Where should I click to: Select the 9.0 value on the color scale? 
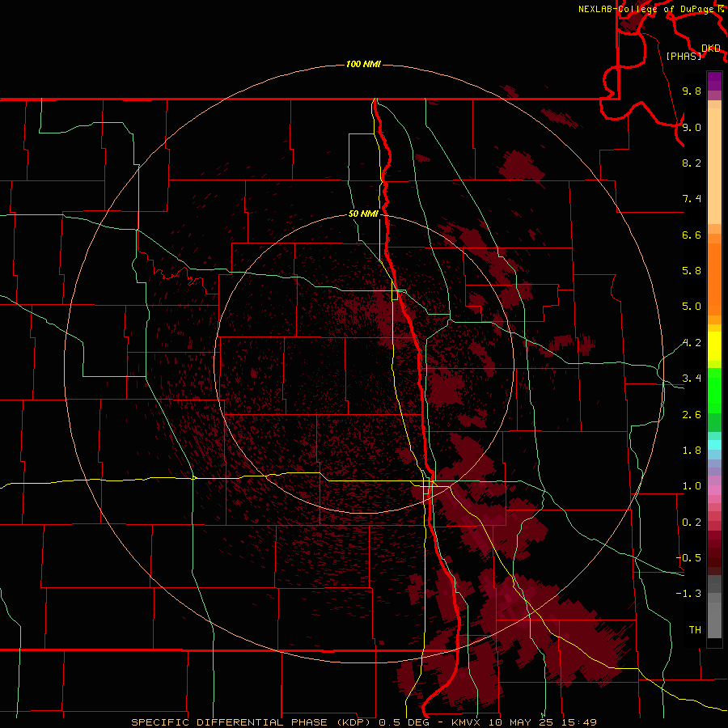[x=692, y=127]
